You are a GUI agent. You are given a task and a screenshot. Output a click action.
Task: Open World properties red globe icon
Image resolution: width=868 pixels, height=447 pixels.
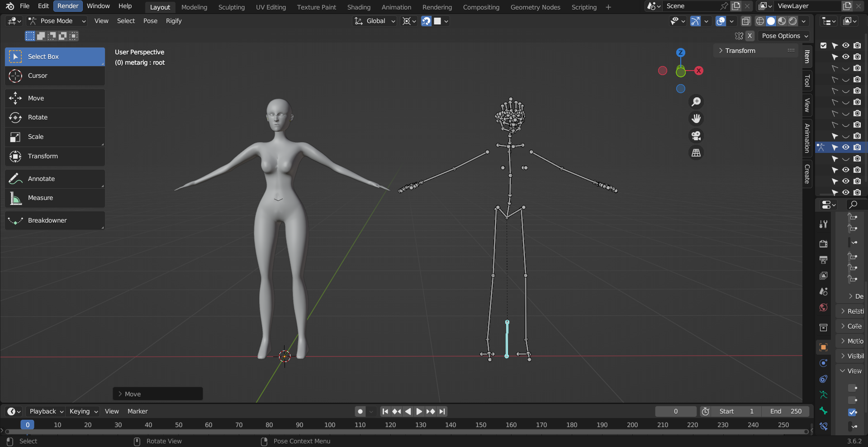pos(823,308)
